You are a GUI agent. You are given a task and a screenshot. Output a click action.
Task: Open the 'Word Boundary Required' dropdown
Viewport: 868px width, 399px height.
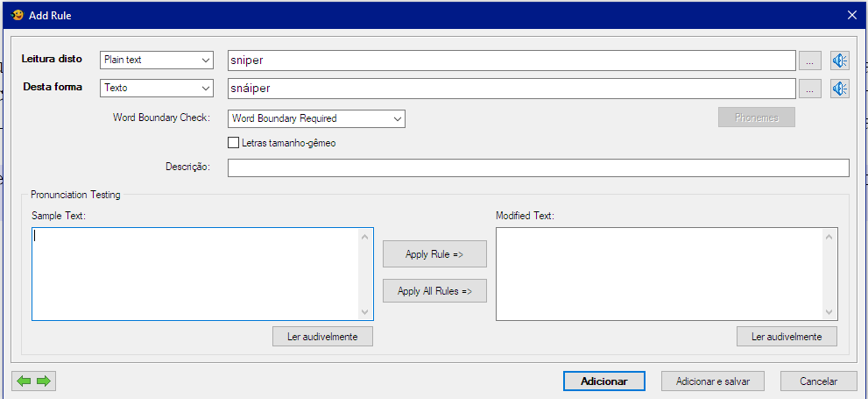316,118
